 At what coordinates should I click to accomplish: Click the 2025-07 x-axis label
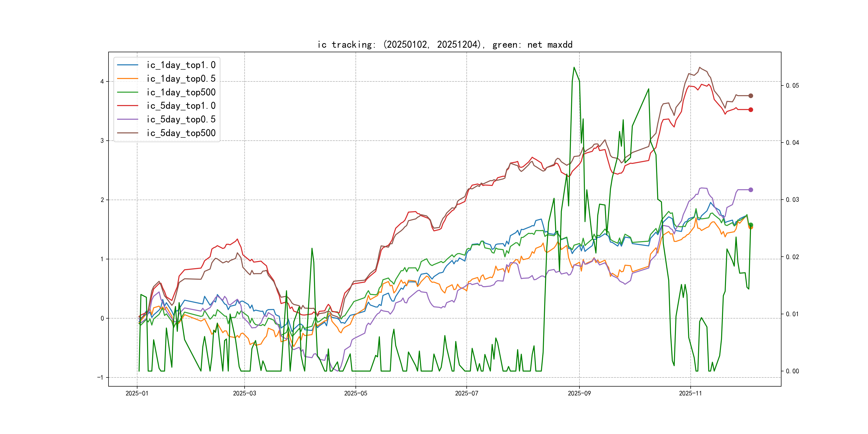466,393
